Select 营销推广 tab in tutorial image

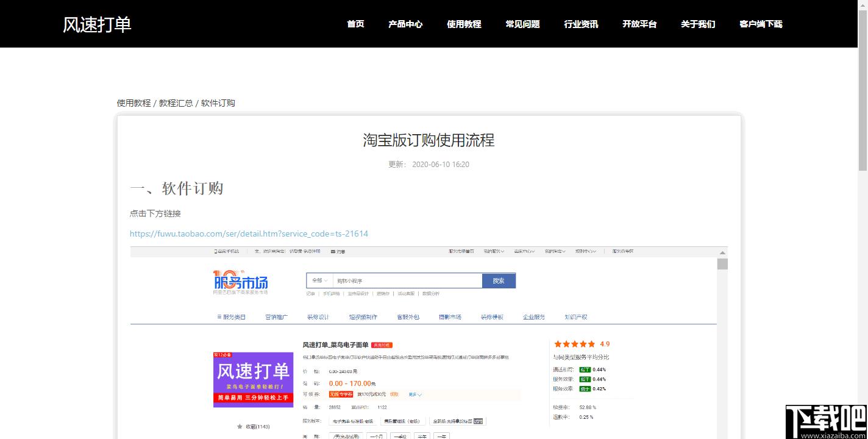276,317
